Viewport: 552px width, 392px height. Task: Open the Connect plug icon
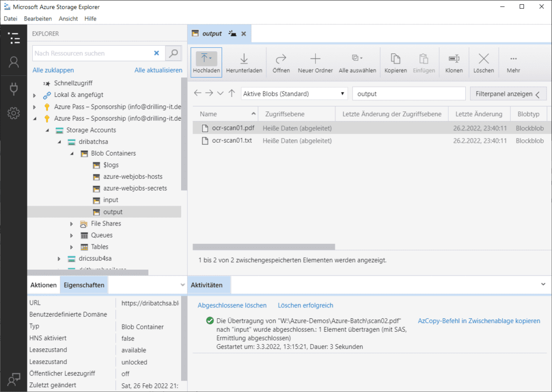[x=13, y=88]
